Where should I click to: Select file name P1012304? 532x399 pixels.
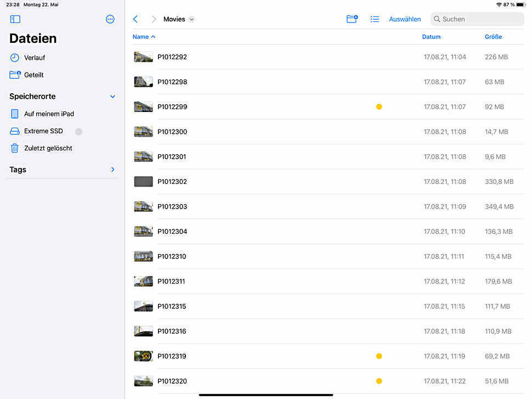tap(172, 232)
